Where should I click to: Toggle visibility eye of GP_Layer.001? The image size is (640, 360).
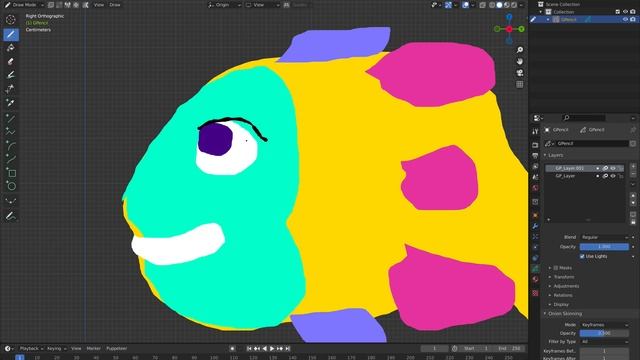613,168
